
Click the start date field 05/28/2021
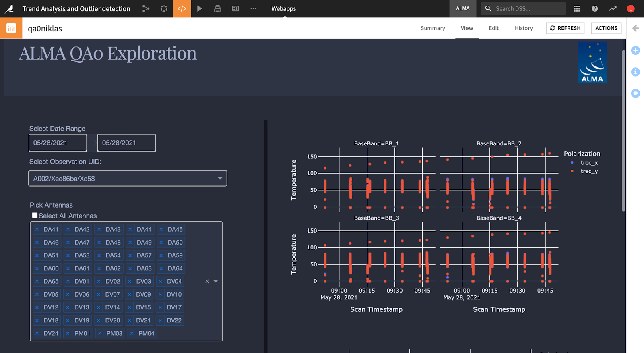click(58, 143)
